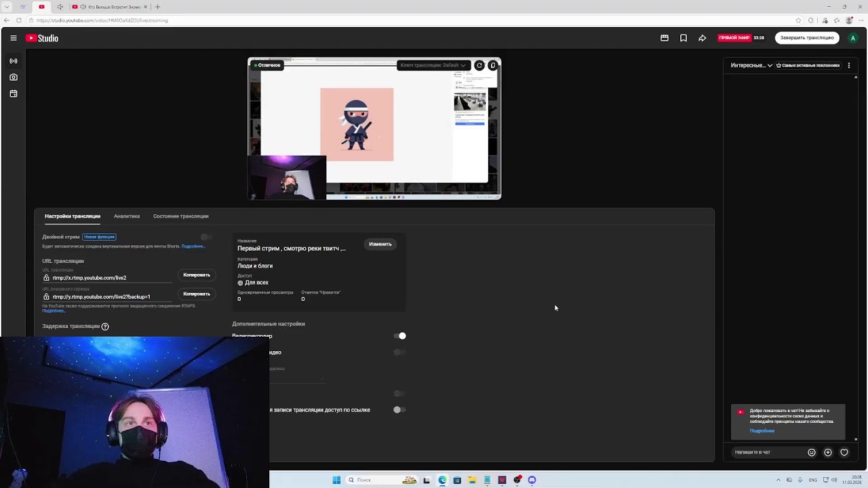Viewport: 868px width, 488px height.
Task: Click the 'Первый стрим , смотрю реки твитч' title
Action: tap(292, 249)
